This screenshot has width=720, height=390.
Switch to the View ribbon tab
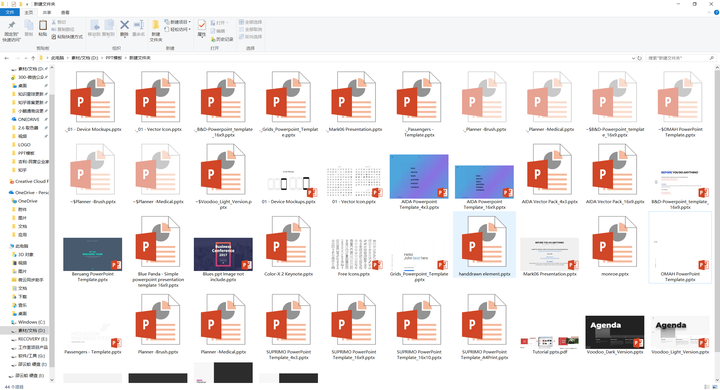65,12
